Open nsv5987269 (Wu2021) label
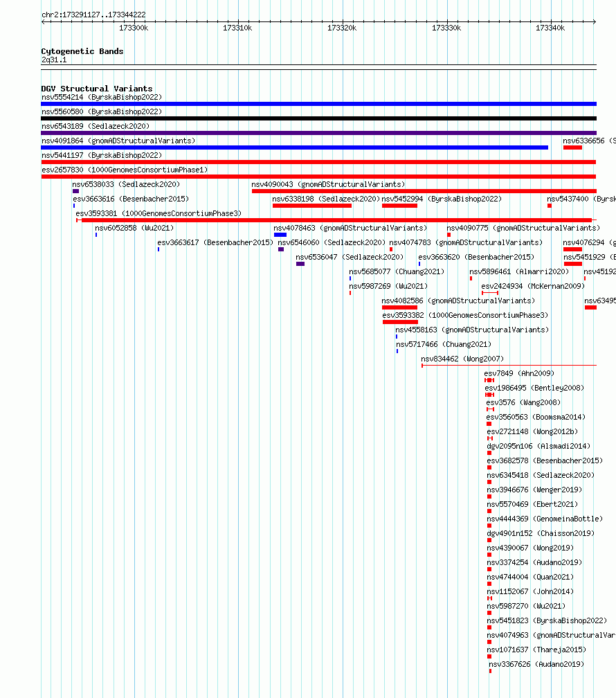 click(388, 286)
